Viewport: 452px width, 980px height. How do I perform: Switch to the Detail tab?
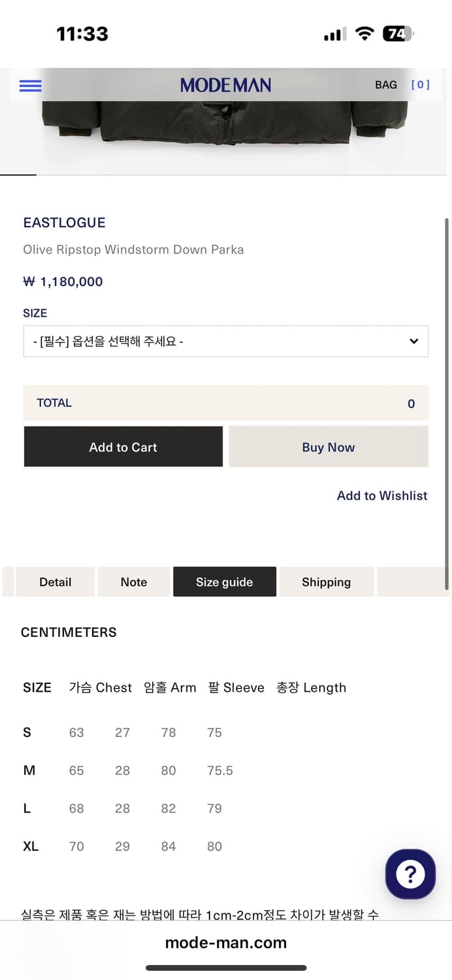tap(56, 582)
